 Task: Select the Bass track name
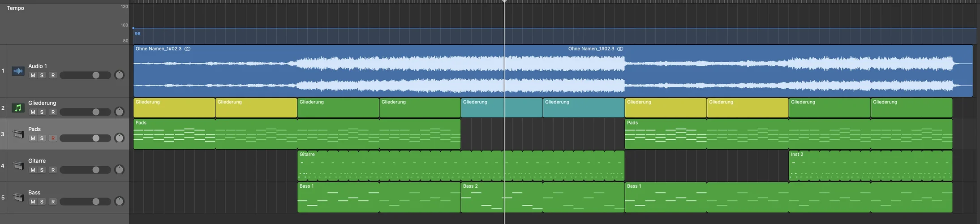(34, 193)
